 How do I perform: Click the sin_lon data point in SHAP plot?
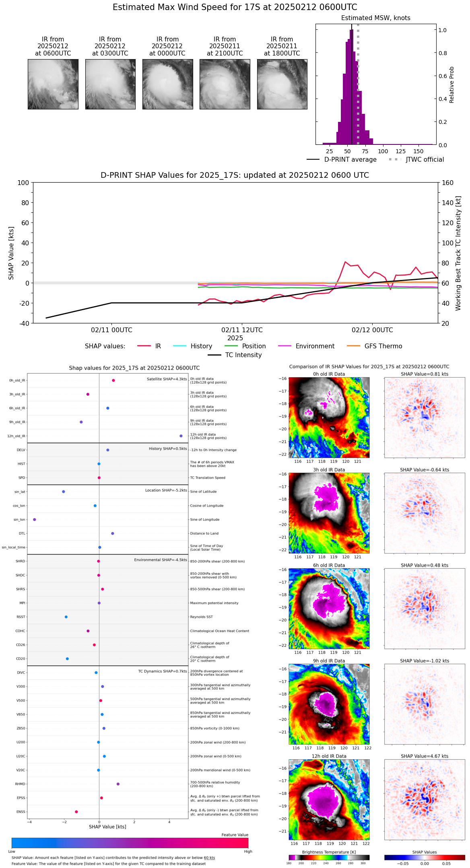coord(35,519)
